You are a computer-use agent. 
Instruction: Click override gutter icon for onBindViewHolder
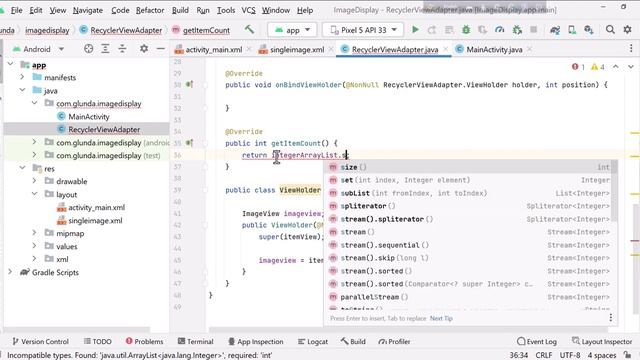[189, 84]
